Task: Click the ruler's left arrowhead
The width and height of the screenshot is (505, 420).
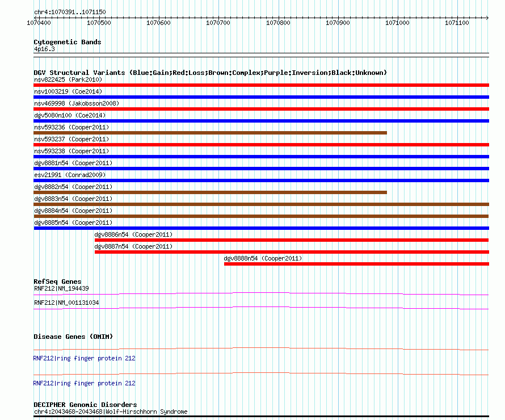Action: 35,18
